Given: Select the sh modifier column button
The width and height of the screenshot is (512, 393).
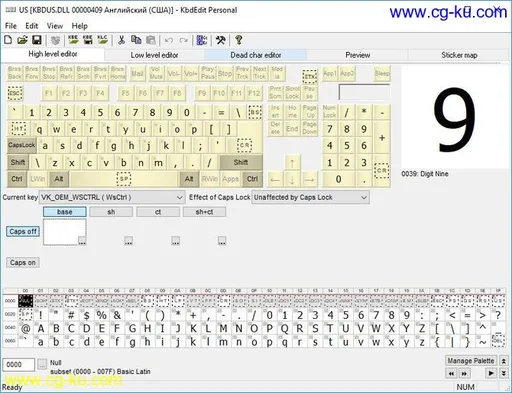Looking at the screenshot, I should point(111,212).
